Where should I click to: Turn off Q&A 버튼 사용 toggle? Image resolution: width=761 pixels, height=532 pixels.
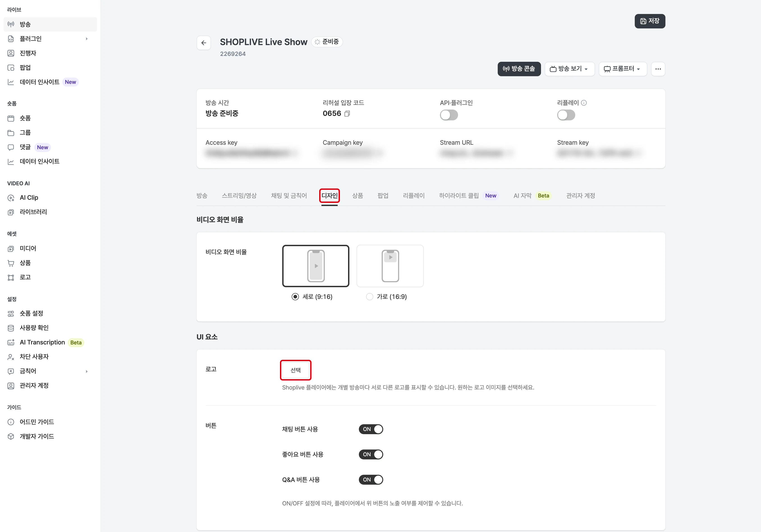[x=371, y=480]
